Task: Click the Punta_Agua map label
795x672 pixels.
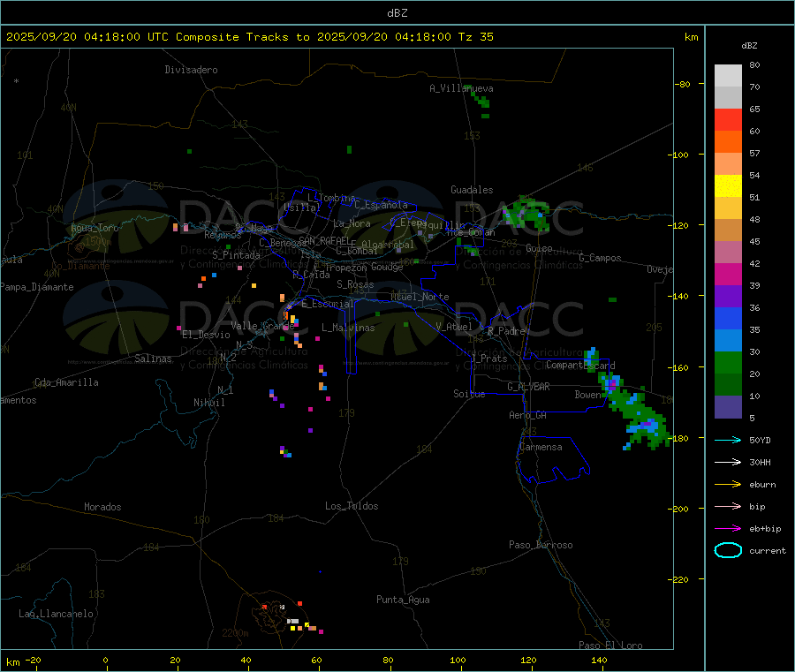Action: click(403, 600)
